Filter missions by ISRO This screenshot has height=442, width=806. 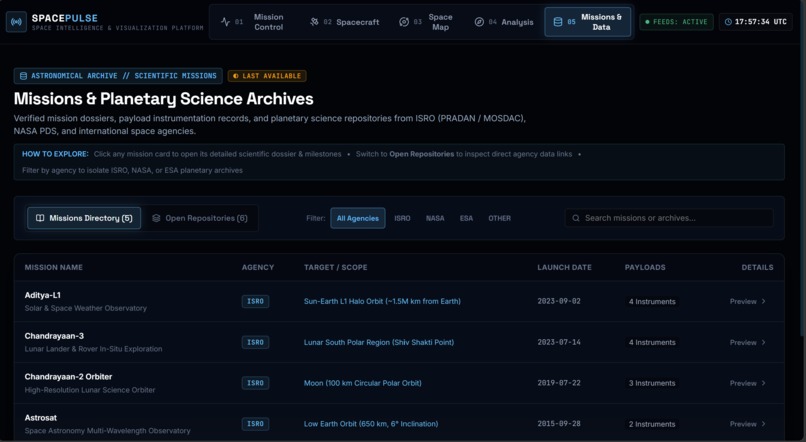(x=402, y=218)
